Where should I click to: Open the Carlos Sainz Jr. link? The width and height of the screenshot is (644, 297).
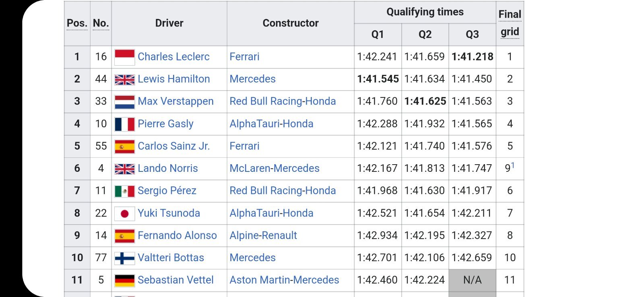(x=173, y=146)
